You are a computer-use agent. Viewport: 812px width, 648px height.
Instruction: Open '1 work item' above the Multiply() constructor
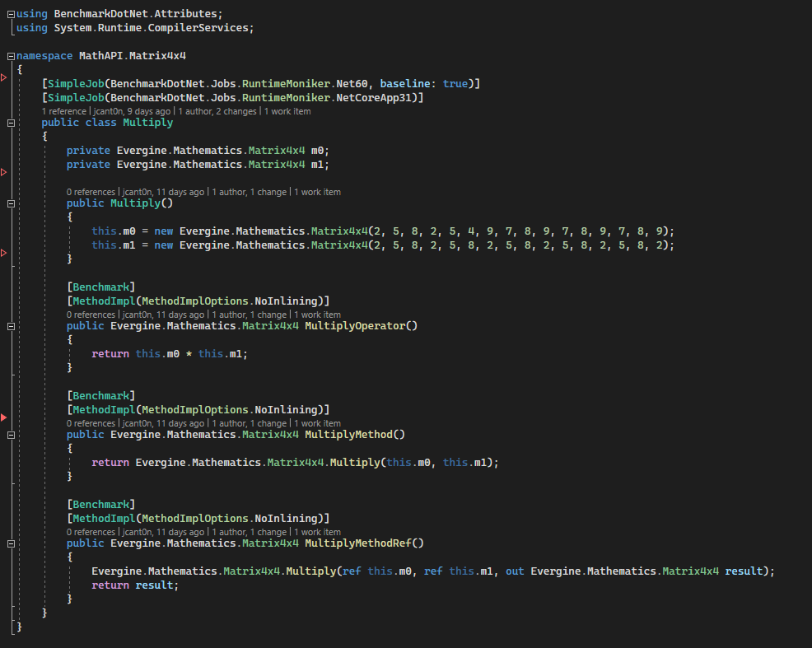point(317,192)
